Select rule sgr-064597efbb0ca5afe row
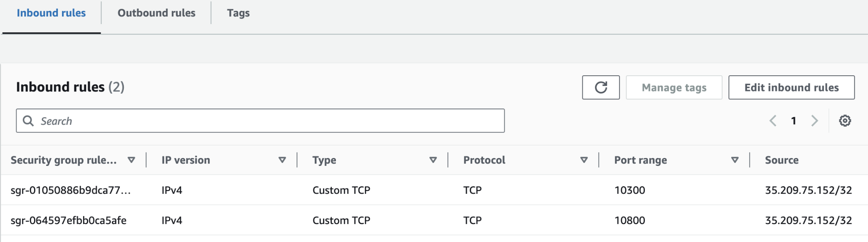The image size is (868, 242). click(434, 220)
